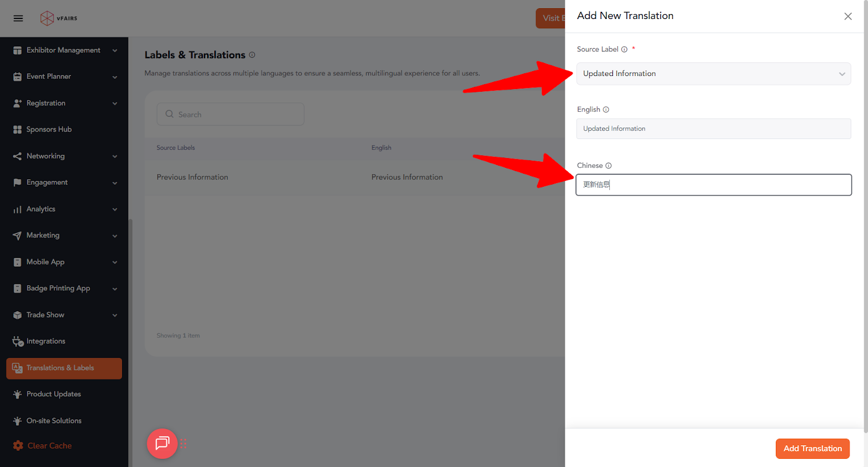Click the info icon beside Source Label
868x467 pixels.
click(624, 49)
